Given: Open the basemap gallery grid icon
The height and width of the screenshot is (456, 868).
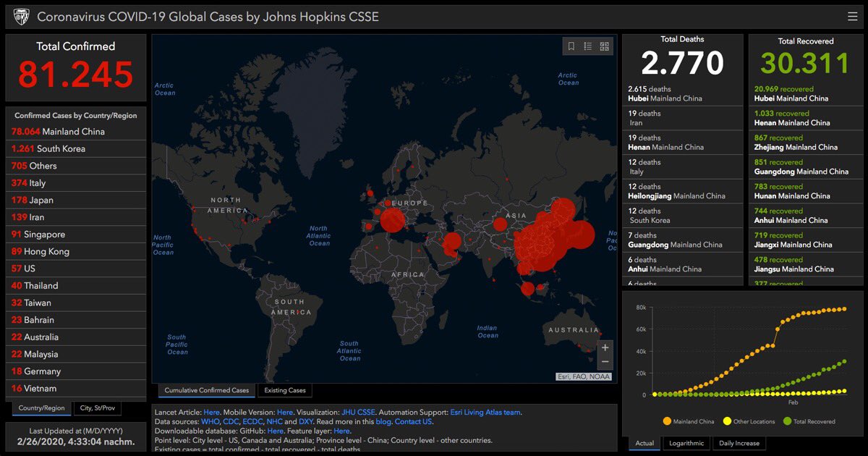Looking at the screenshot, I should click(605, 46).
